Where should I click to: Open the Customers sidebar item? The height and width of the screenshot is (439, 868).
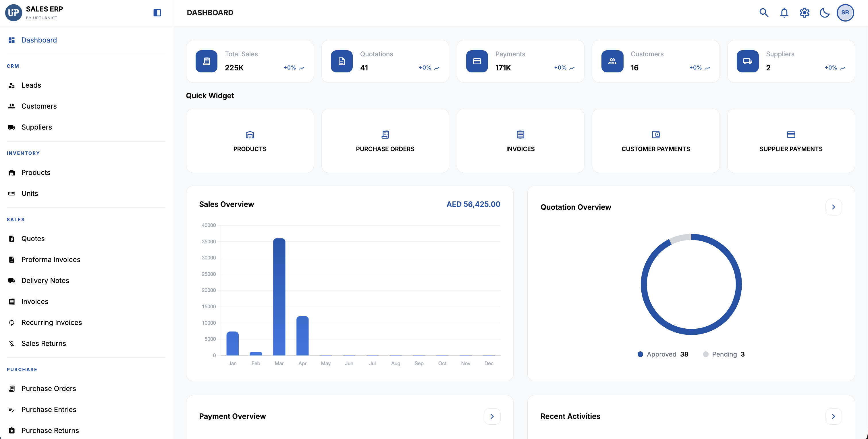tap(86, 106)
